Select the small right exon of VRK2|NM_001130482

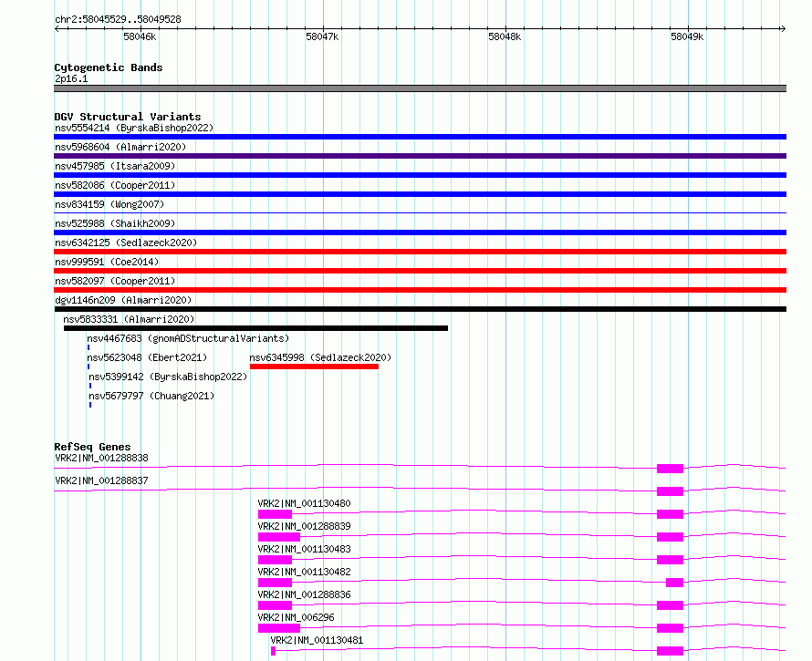pyautogui.click(x=675, y=583)
